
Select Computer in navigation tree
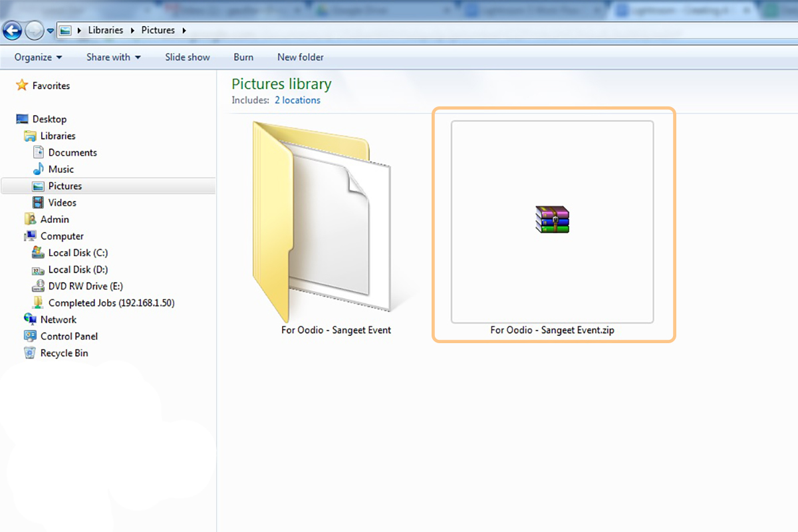click(62, 236)
